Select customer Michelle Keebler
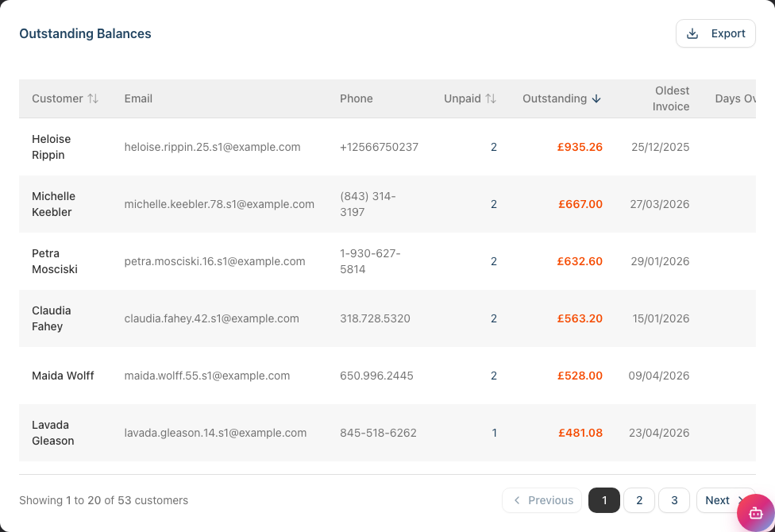 (53, 204)
